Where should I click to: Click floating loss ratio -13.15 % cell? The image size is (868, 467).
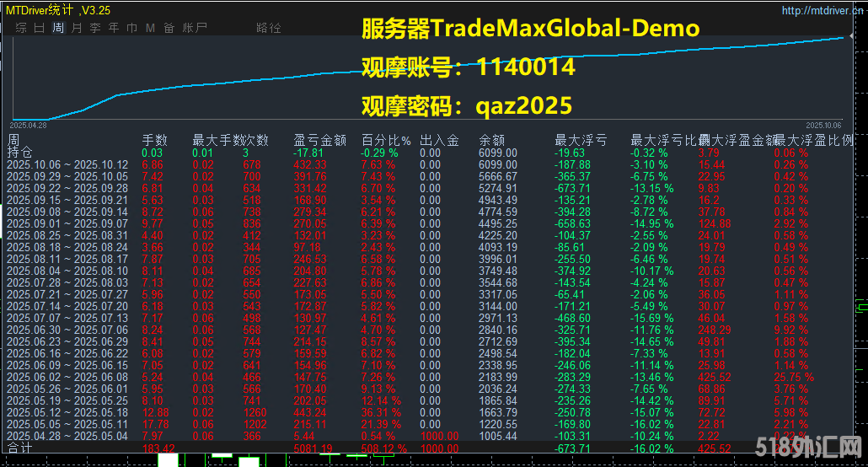652,188
